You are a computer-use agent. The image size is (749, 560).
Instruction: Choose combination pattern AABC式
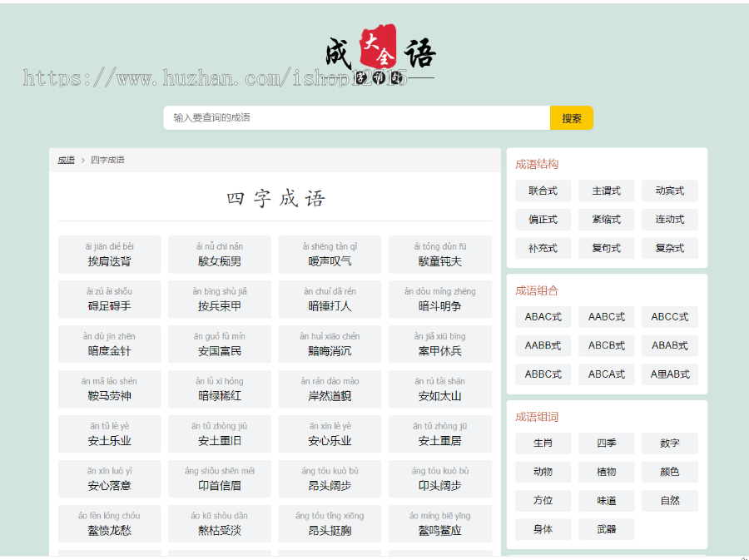click(x=606, y=317)
